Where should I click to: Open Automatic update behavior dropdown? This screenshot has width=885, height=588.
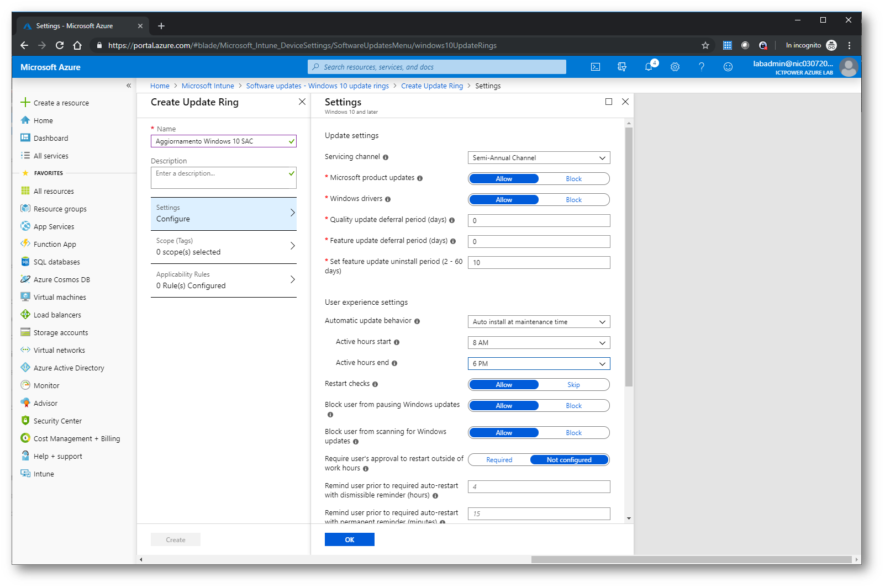click(539, 322)
